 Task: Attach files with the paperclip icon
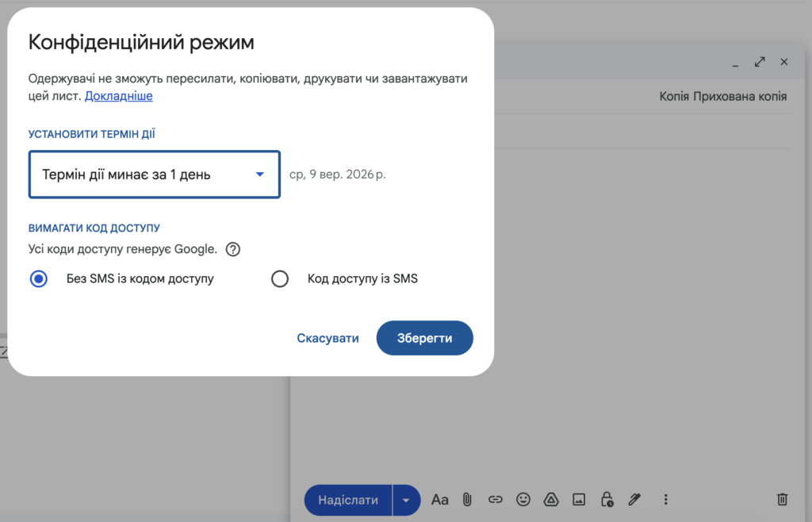[x=467, y=500]
